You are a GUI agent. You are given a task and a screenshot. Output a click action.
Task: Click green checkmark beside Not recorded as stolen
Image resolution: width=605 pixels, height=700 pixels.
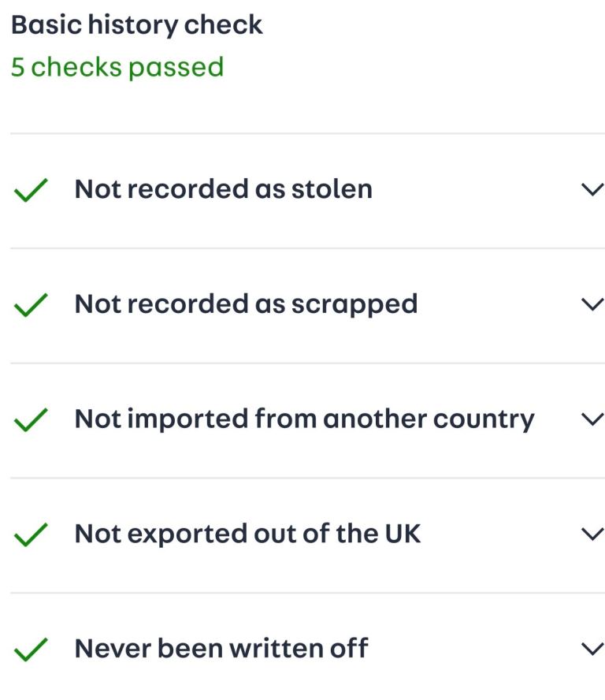click(32, 191)
